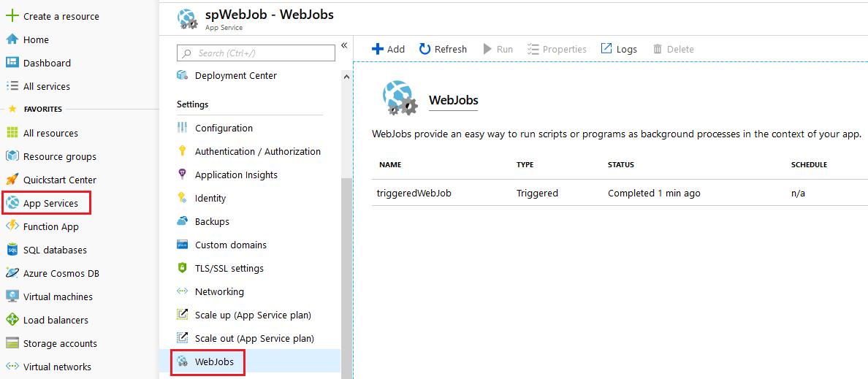The image size is (868, 379).
Task: Click the Search (Ctrl+/) field
Action: [256, 53]
